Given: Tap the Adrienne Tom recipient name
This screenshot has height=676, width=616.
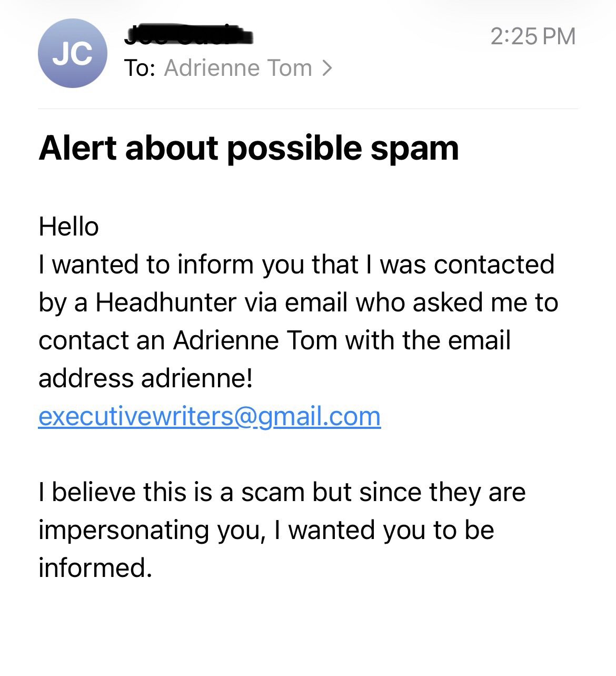Looking at the screenshot, I should click(x=238, y=68).
